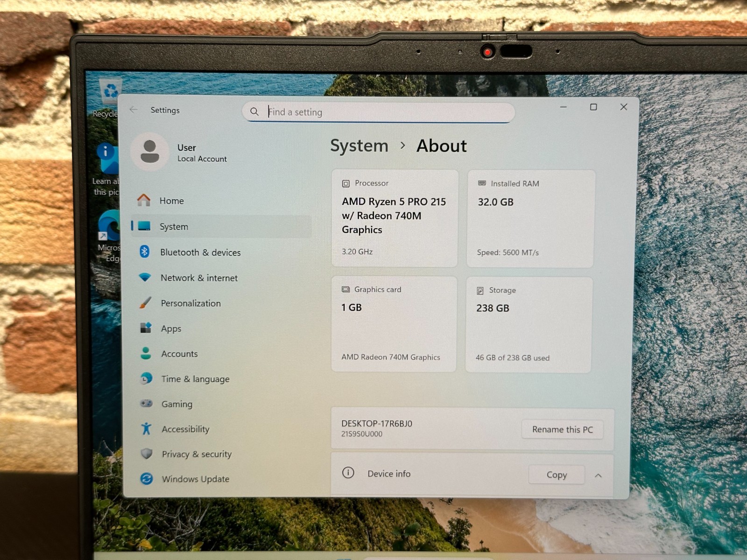Image resolution: width=747 pixels, height=560 pixels.
Task: Click the Apps icon in sidebar
Action: [x=146, y=328]
